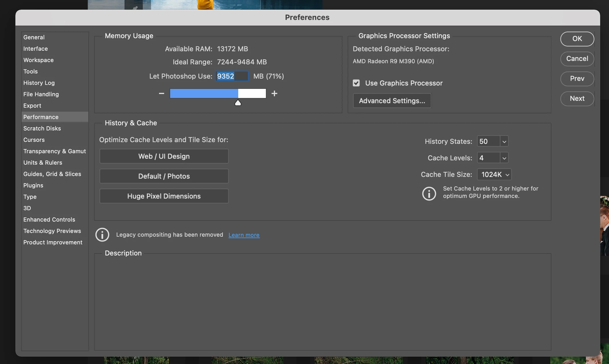The height and width of the screenshot is (364, 609).
Task: Click the Let Photoshop Use field
Action: [231, 76]
